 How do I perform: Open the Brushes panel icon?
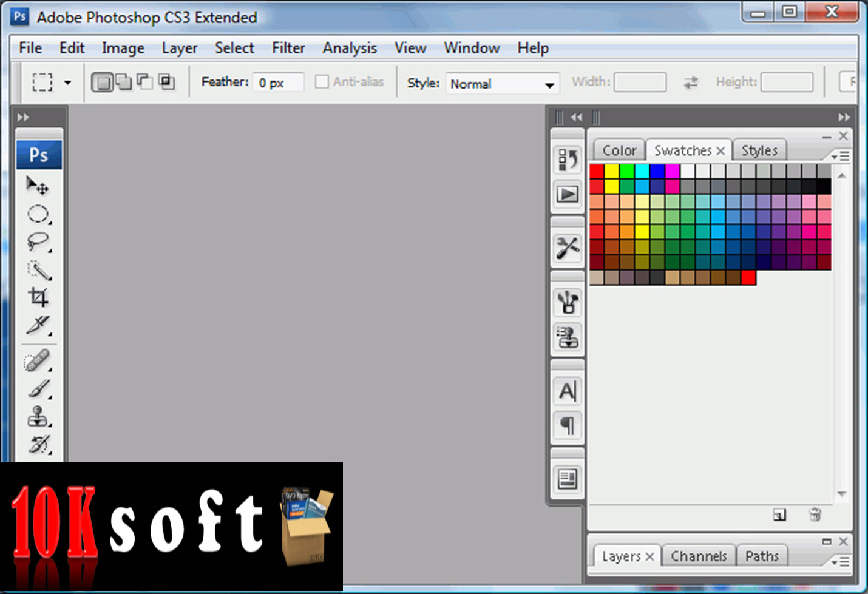click(568, 302)
